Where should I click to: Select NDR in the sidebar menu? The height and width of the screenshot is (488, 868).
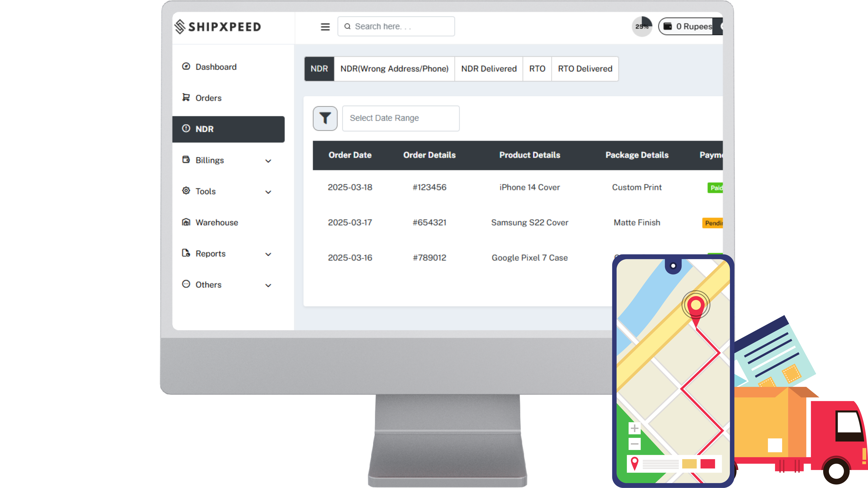click(x=228, y=129)
